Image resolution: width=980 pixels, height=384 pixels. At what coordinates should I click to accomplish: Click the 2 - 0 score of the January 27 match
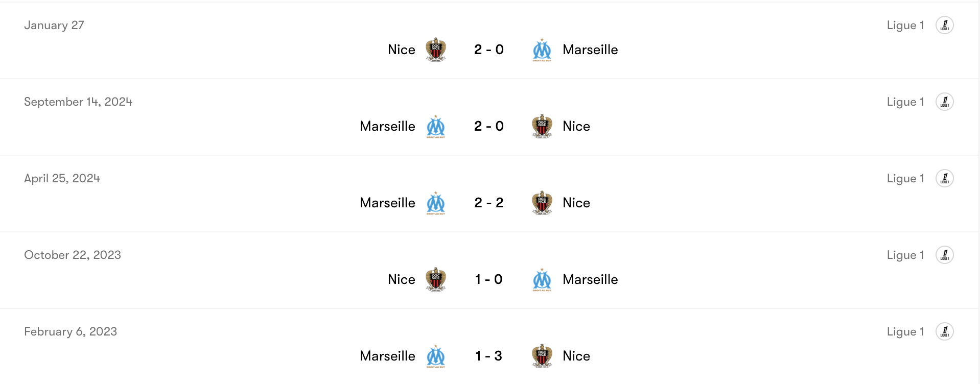click(488, 50)
